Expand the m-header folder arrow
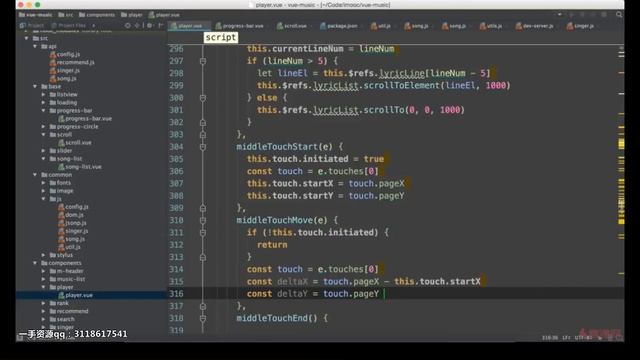The image size is (640, 360). pyautogui.click(x=43, y=271)
